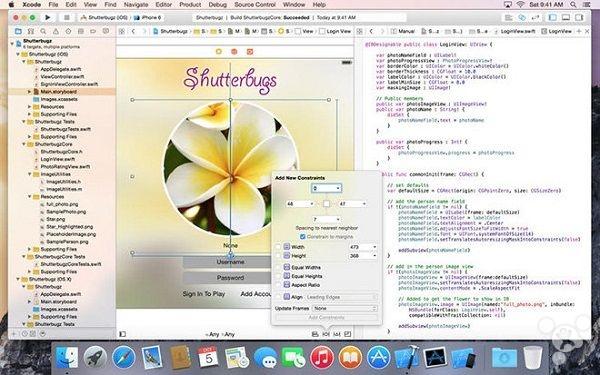The height and width of the screenshot is (375, 600).
Task: Open the Breakpoint navigator icon
Action: pos(93,31)
